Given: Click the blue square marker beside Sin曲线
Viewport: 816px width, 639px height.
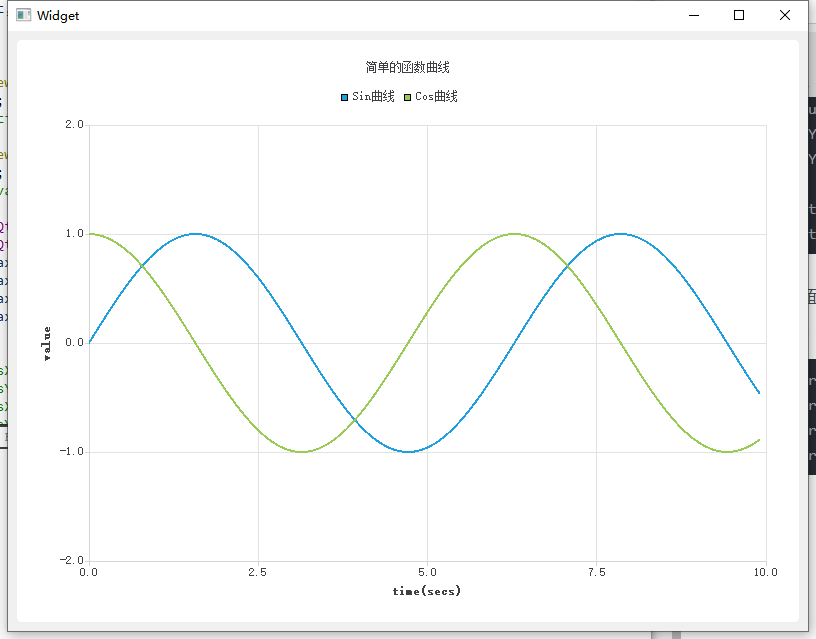Looking at the screenshot, I should click(x=344, y=97).
